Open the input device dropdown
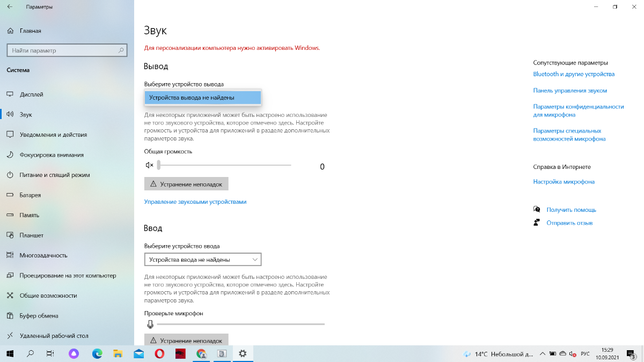This screenshot has height=362, width=644. [x=203, y=260]
